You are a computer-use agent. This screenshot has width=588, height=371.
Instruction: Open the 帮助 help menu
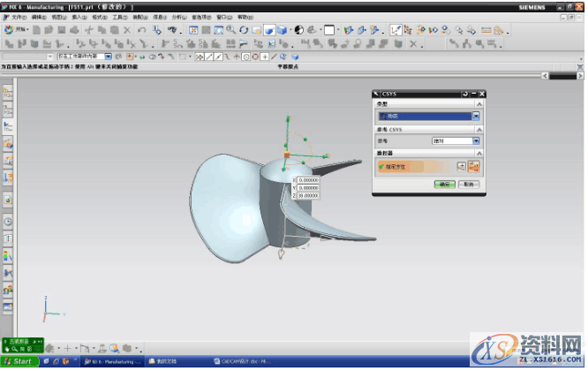click(244, 17)
